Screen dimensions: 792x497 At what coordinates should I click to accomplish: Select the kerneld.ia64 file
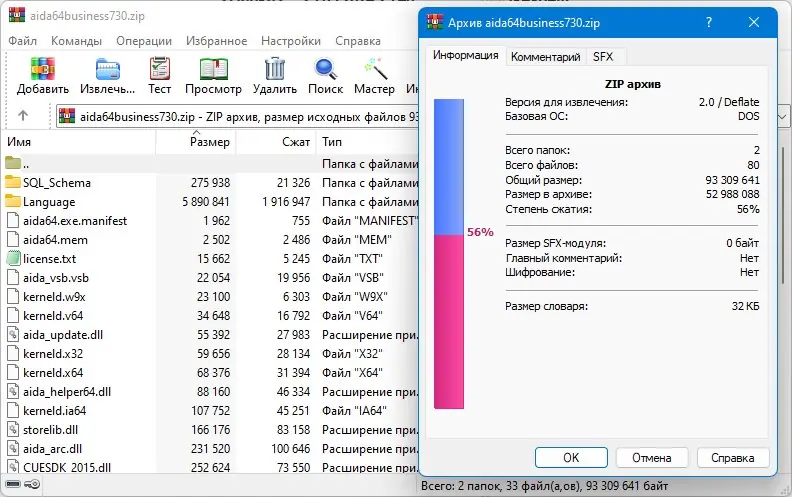55,411
